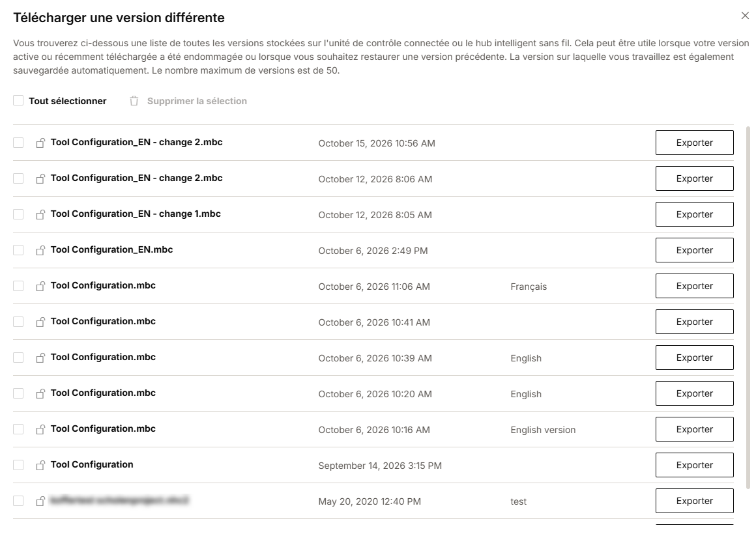Click the lock icon next to Tool Configuration_EN.mbc
This screenshot has height=534, width=756.
pyautogui.click(x=40, y=250)
